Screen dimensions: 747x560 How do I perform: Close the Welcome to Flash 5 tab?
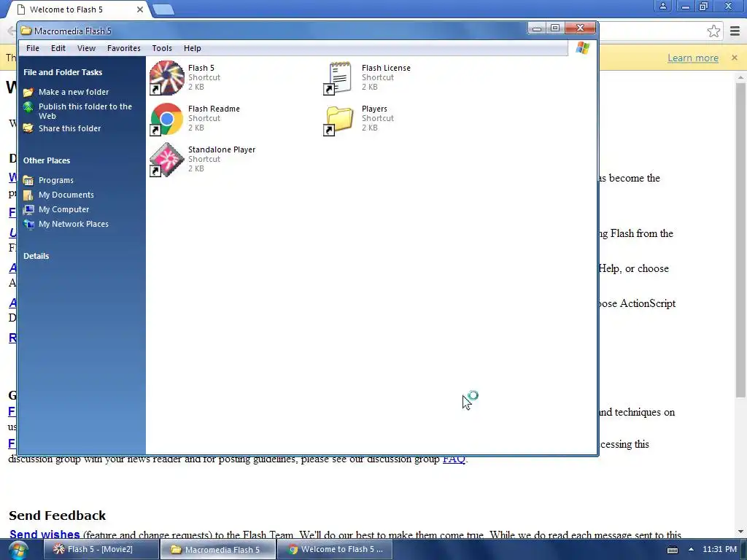[x=140, y=9]
